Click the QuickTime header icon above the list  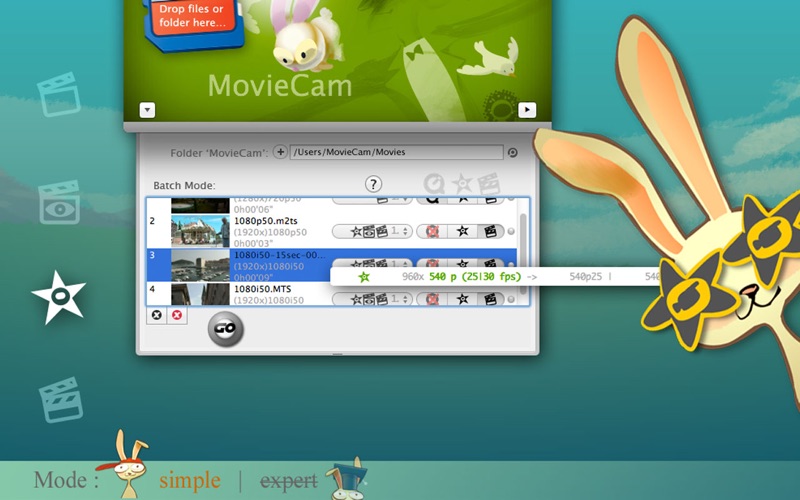434,184
